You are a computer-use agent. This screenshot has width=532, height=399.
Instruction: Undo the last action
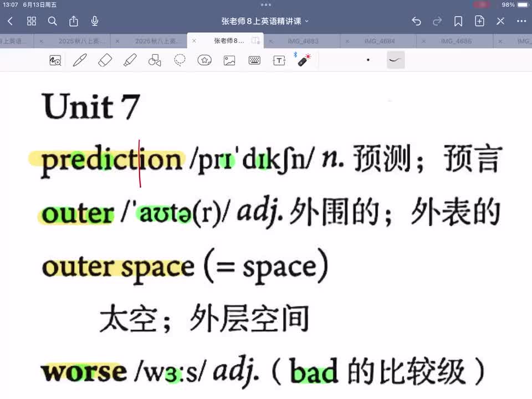pyautogui.click(x=416, y=22)
